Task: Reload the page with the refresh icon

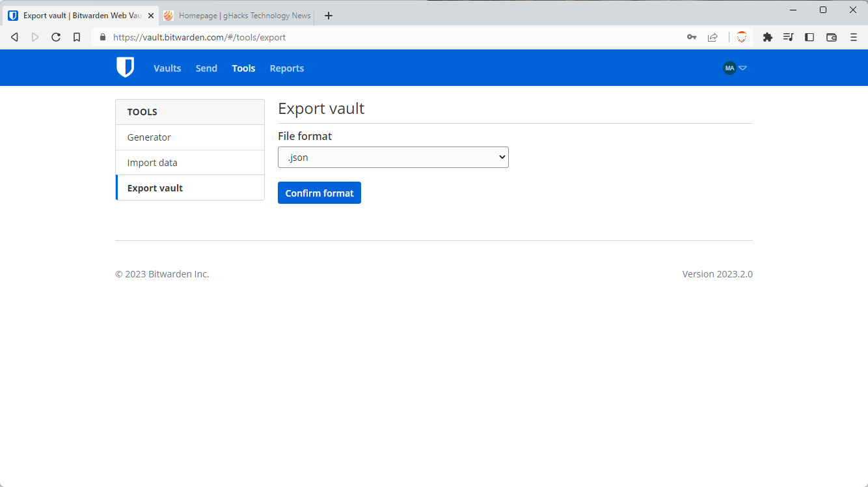Action: point(56,37)
